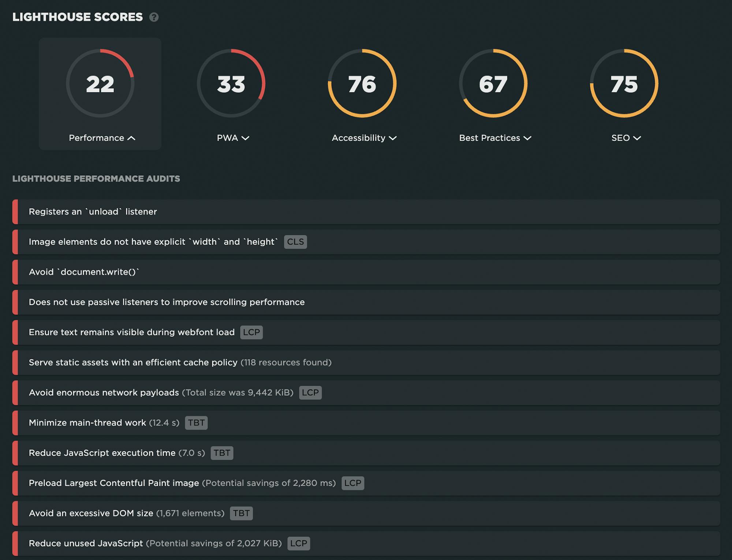Open the SEO score tab

pyautogui.click(x=626, y=138)
